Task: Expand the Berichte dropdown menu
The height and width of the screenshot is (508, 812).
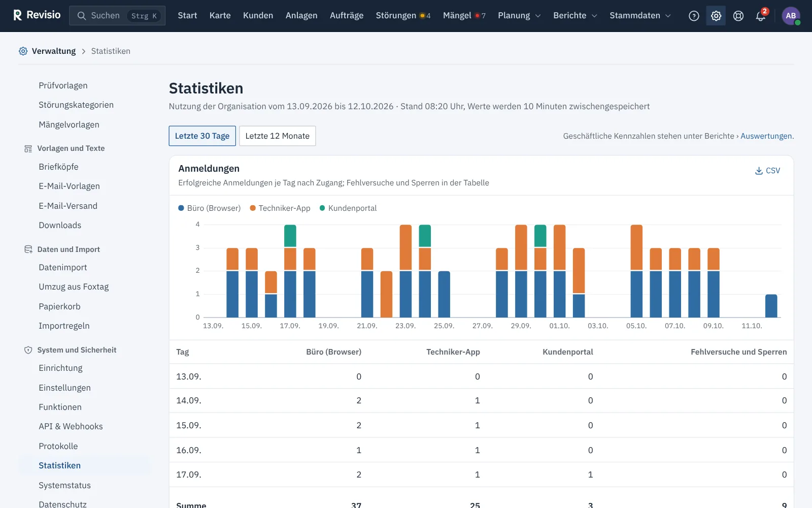Action: 575,16
